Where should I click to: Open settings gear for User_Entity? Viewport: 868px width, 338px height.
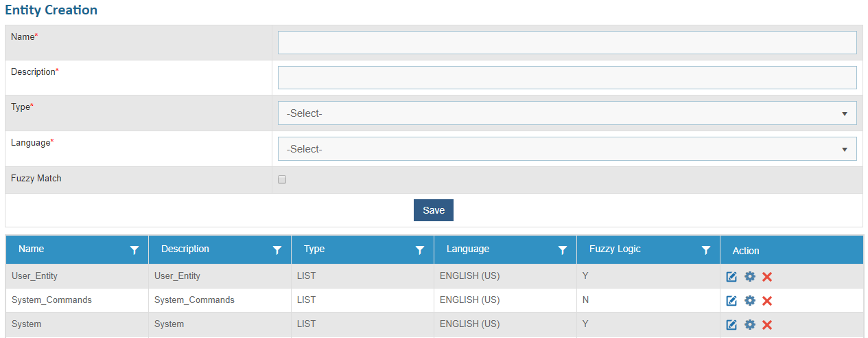pyautogui.click(x=750, y=277)
